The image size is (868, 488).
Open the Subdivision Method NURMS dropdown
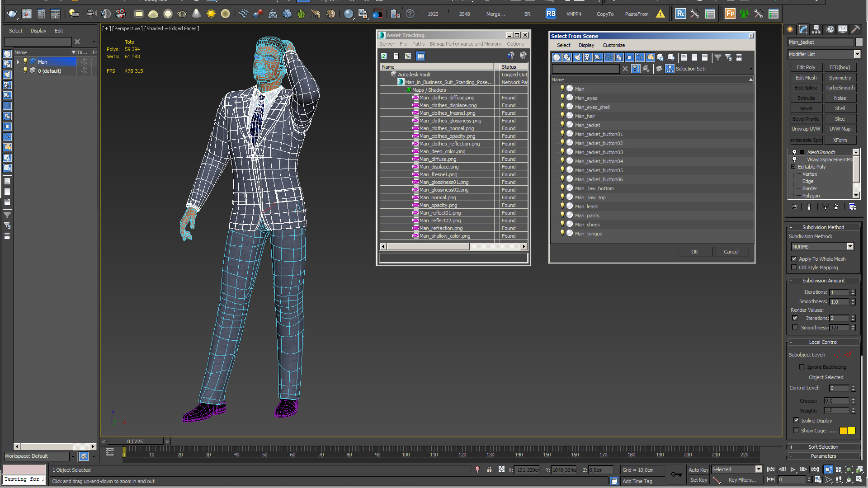coord(850,247)
